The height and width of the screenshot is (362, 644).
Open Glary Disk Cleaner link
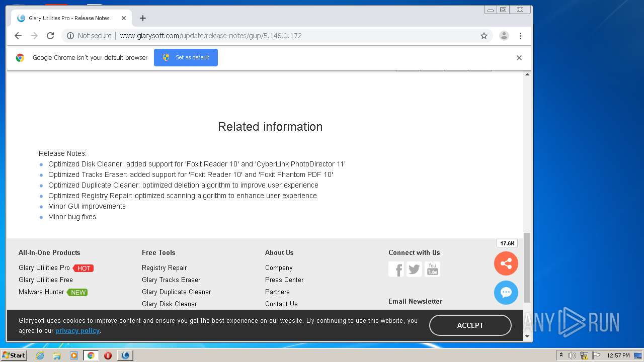[170, 304]
